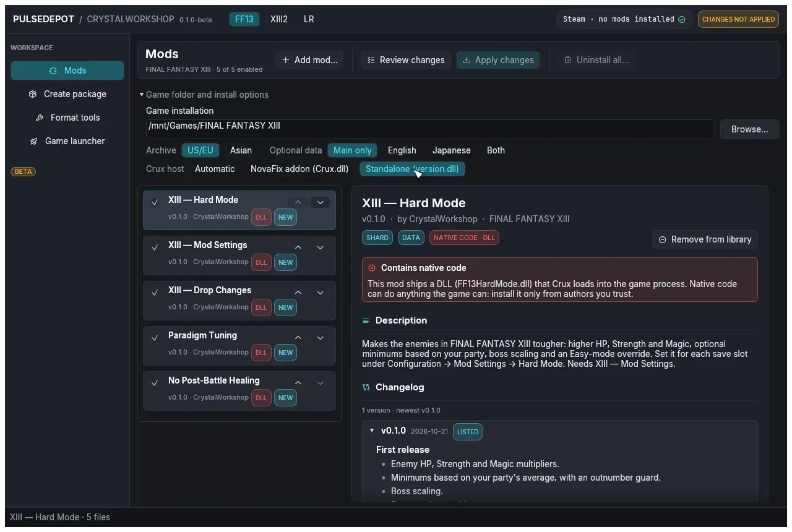Set Crux host to NovaFix addon
This screenshot has height=532, width=792.
(299, 169)
